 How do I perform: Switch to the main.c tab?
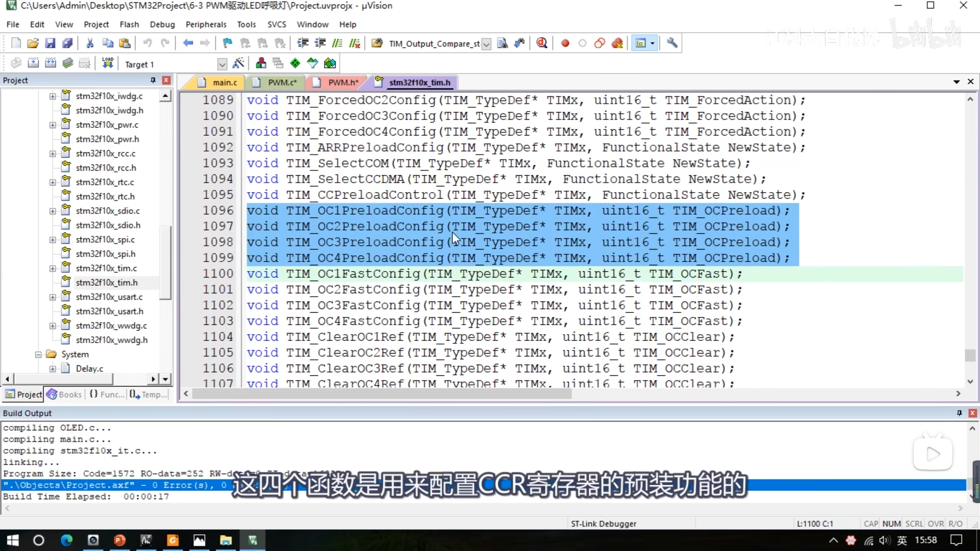click(225, 82)
